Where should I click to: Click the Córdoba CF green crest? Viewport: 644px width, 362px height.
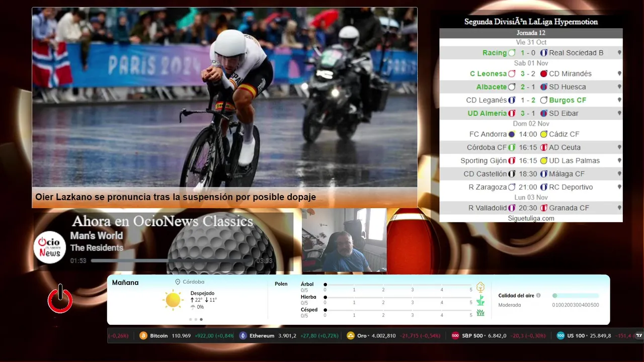[512, 147]
